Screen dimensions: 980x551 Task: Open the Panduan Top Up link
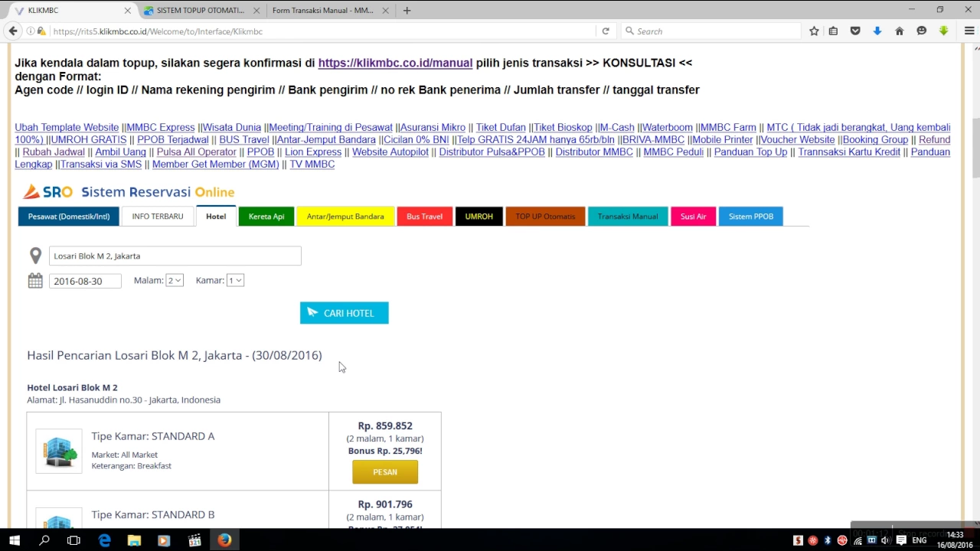[750, 152]
